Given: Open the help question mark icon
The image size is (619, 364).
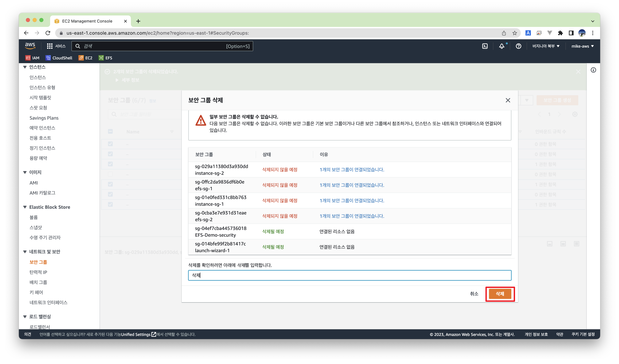Looking at the screenshot, I should (518, 46).
